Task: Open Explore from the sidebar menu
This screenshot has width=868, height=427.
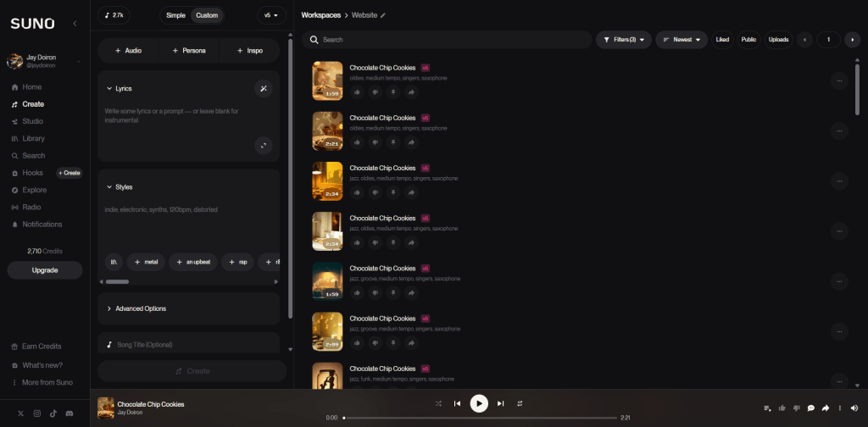Action: pyautogui.click(x=34, y=190)
